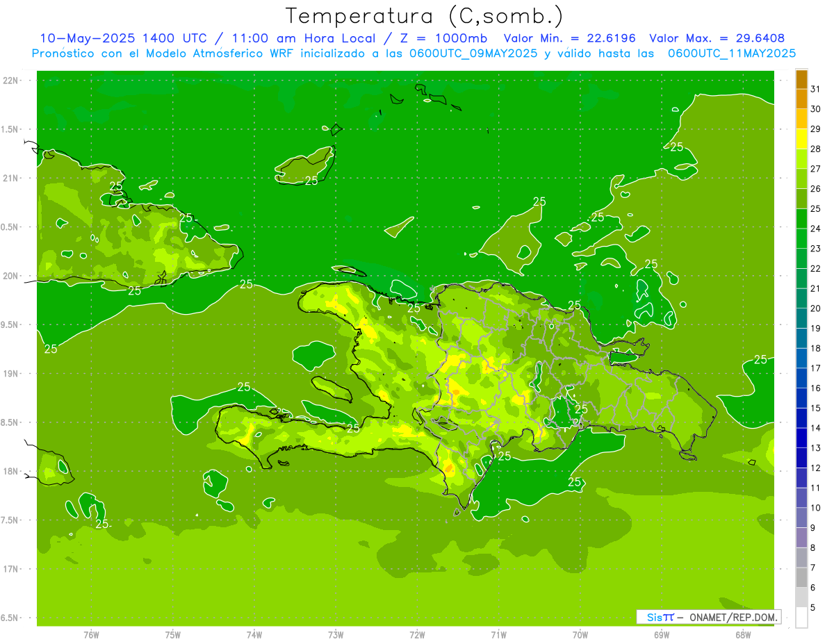Image resolution: width=834 pixels, height=644 pixels.
Task: Click the "70W" longitude label
Action: [580, 634]
